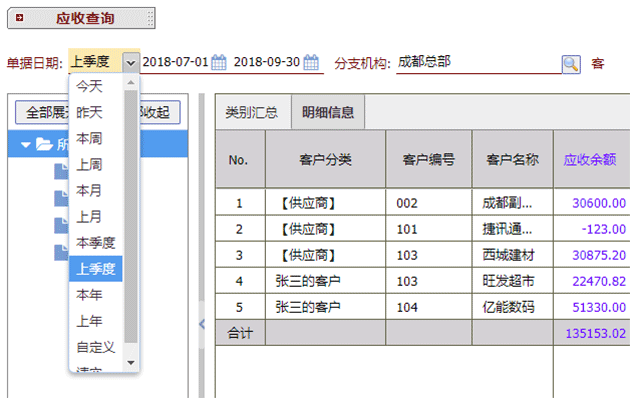Image resolution: width=630 pixels, height=398 pixels.
Task: Open the end date calendar picker
Action: click(311, 62)
